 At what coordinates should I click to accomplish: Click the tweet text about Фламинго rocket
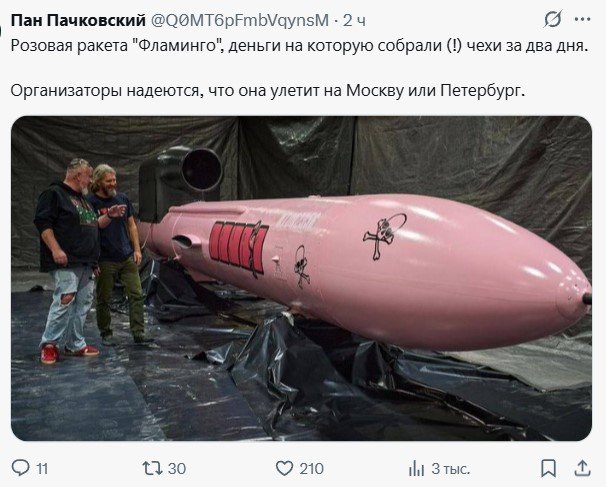(x=300, y=46)
